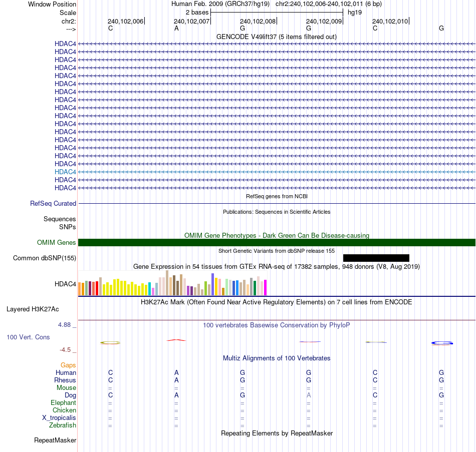Click the 4.88 PhyloP upper scale value
The width and height of the screenshot is (476, 452).
click(x=64, y=325)
